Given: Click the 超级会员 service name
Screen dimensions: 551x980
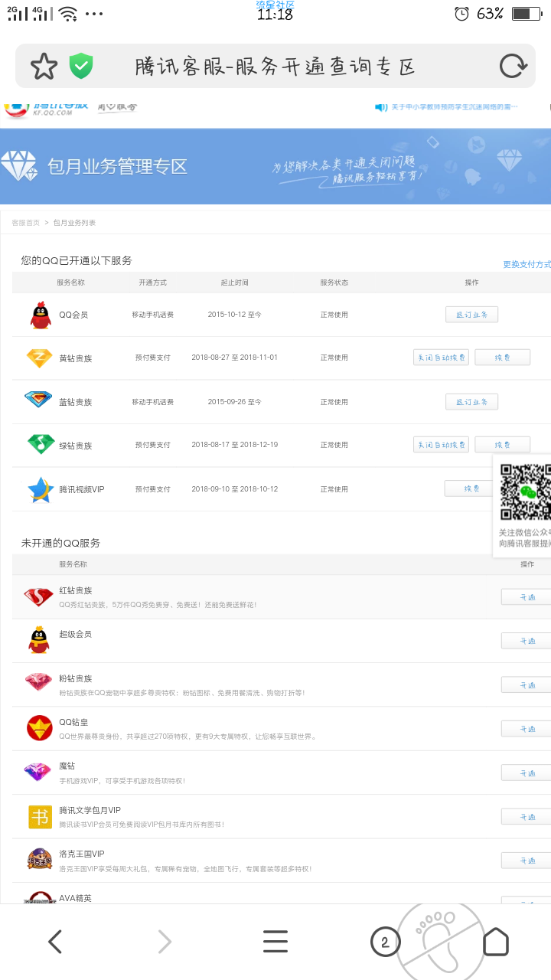Looking at the screenshot, I should click(x=76, y=634).
